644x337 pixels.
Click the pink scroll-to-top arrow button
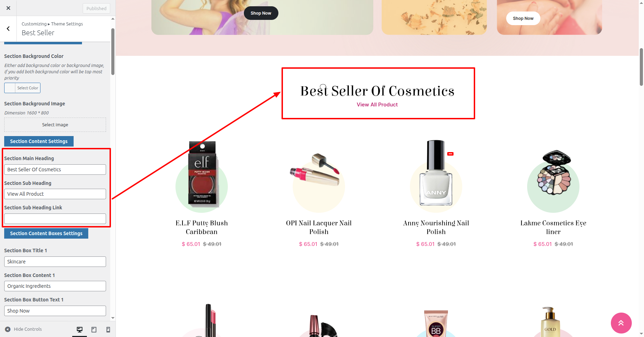[x=621, y=323]
